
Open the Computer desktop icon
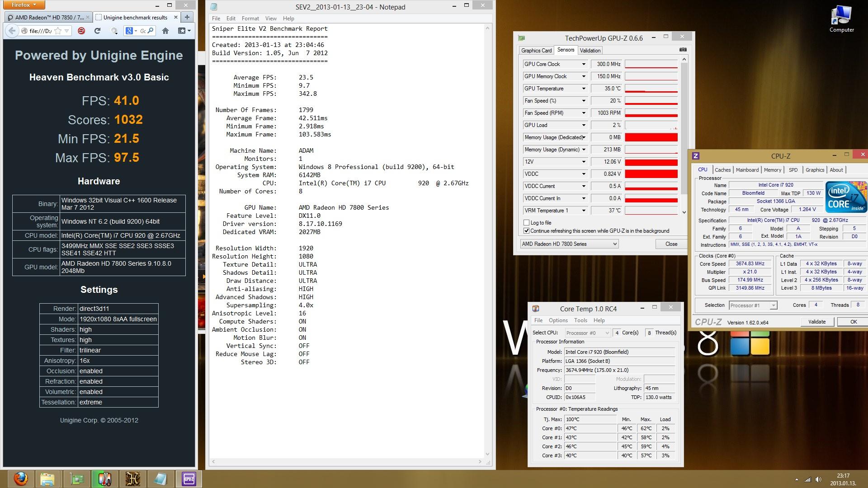(841, 19)
